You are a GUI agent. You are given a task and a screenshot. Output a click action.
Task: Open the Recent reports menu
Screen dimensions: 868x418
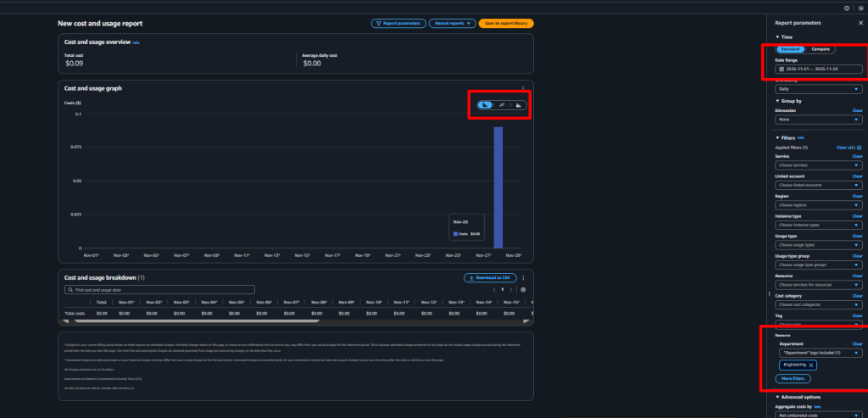click(x=452, y=24)
